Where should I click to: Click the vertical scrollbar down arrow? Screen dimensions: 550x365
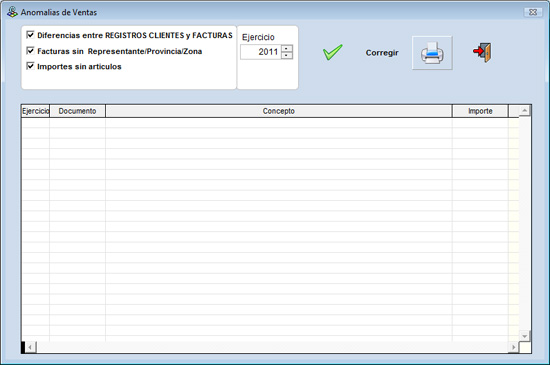524,336
